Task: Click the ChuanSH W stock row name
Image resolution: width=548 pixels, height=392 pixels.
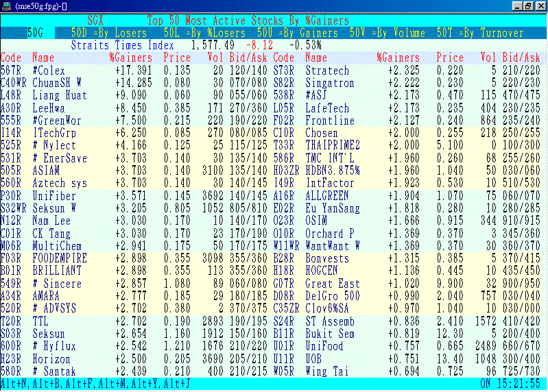Action: coord(57,83)
